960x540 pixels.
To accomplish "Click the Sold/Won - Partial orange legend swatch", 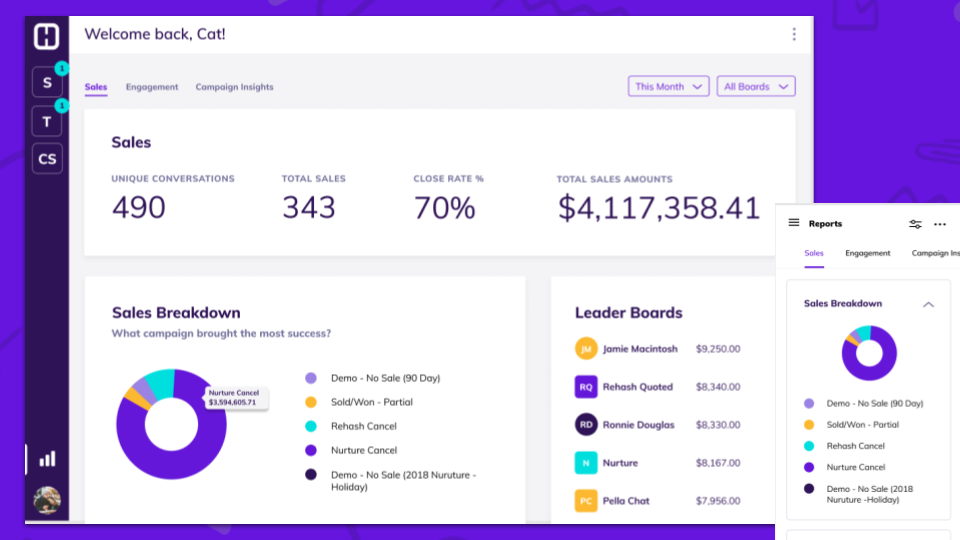I will pos(311,402).
